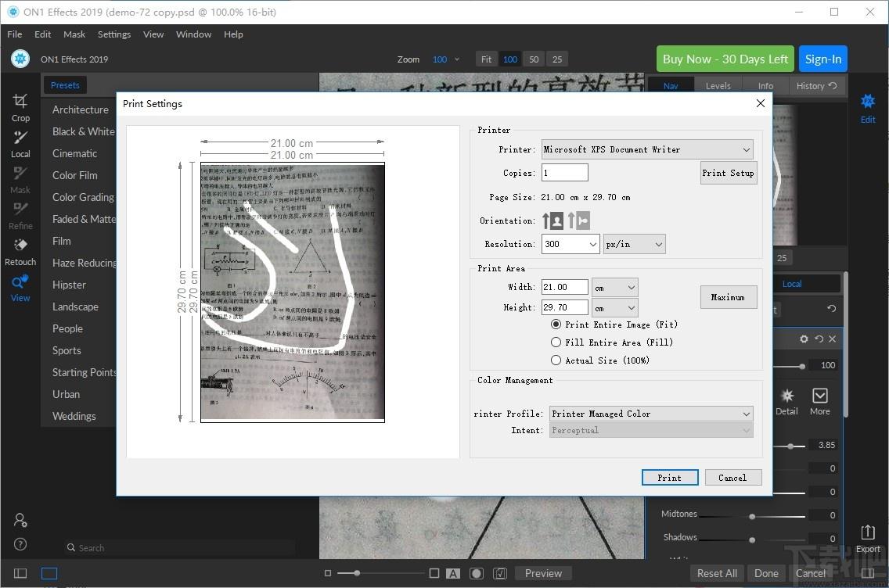Open the user account icon
The image size is (889, 588).
[20, 520]
